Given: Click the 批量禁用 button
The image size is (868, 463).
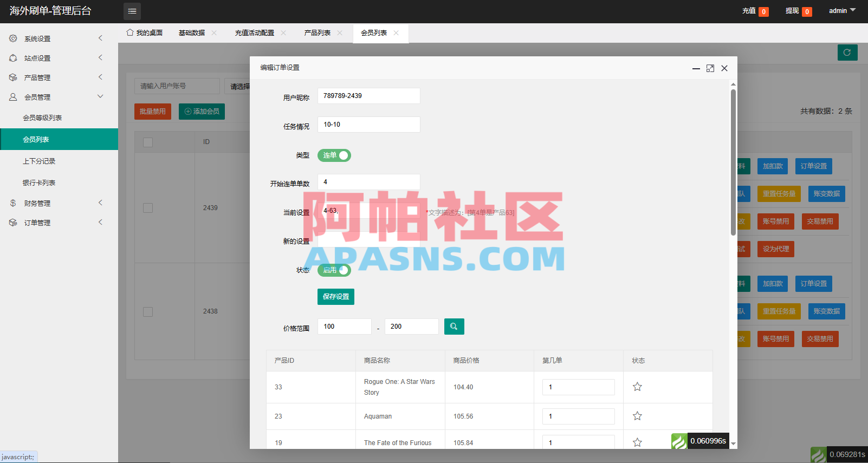Looking at the screenshot, I should pyautogui.click(x=153, y=112).
